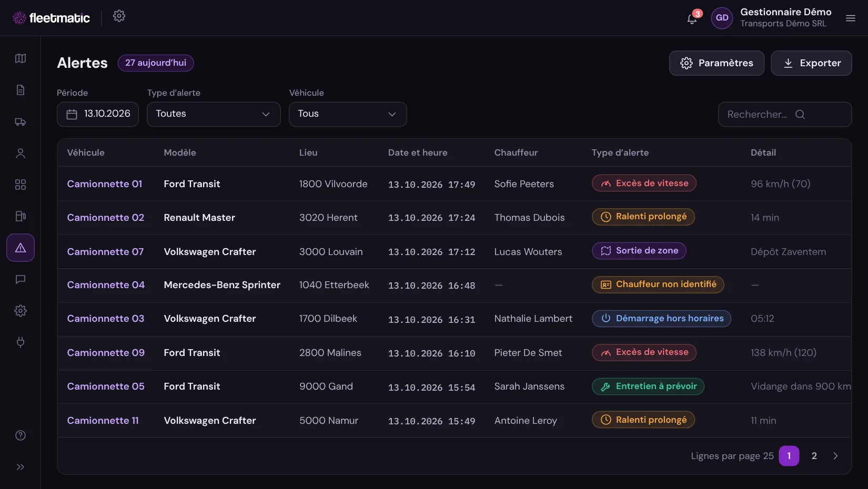Viewport: 868px width, 489px height.
Task: Click the top bar gear icon
Action: pyautogui.click(x=119, y=16)
